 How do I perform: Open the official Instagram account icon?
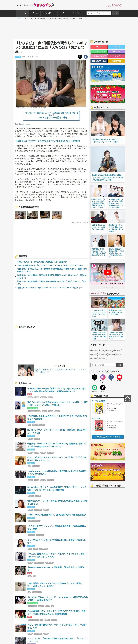click(x=103, y=377)
